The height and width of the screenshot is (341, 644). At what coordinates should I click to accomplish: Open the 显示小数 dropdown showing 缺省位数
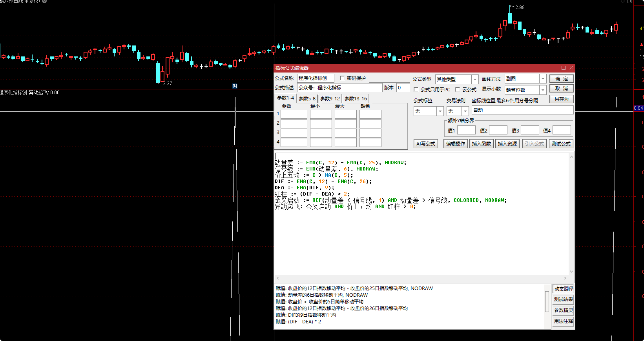pyautogui.click(x=543, y=90)
